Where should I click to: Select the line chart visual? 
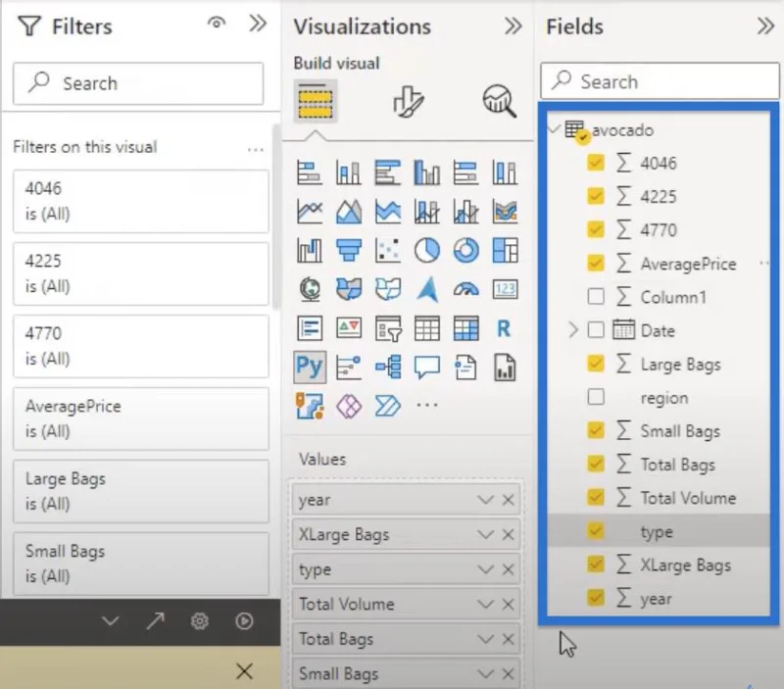pyautogui.click(x=310, y=211)
